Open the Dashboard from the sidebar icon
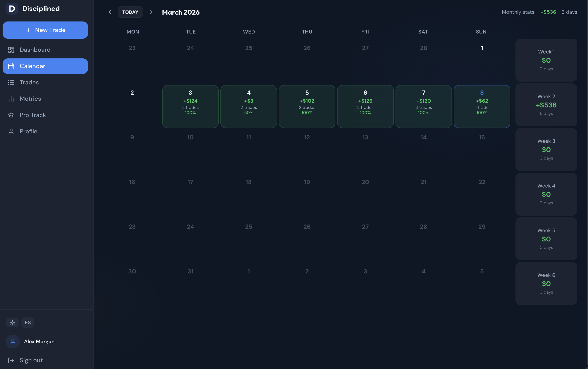This screenshot has height=369, width=588. (x=11, y=50)
